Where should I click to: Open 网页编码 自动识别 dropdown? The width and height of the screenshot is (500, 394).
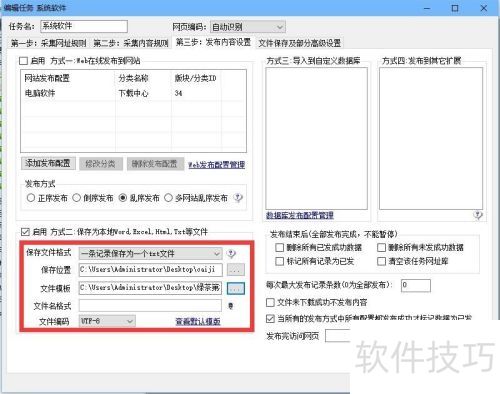click(248, 27)
